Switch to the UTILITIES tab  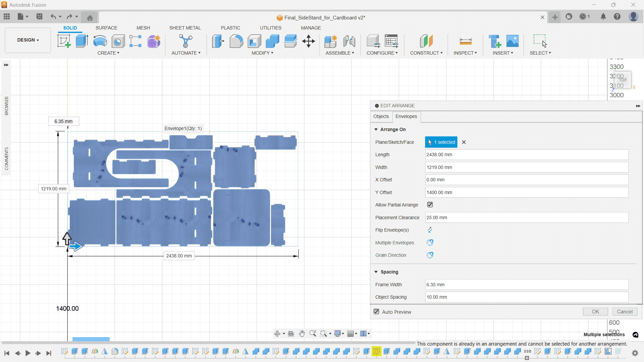[x=271, y=28]
